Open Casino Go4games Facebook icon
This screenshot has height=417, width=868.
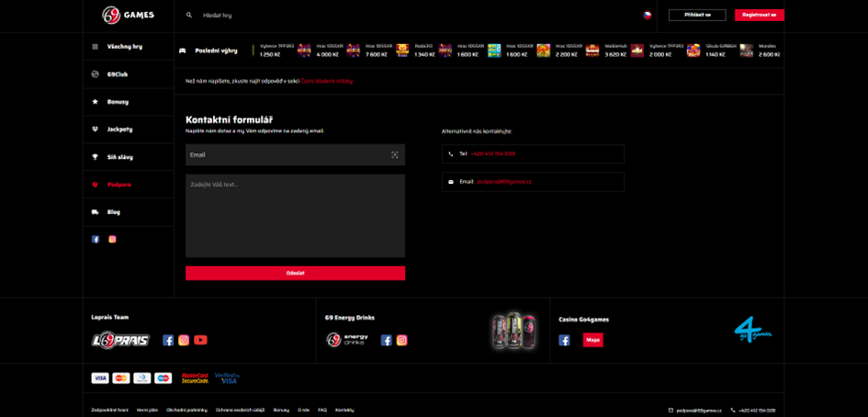[x=564, y=340]
